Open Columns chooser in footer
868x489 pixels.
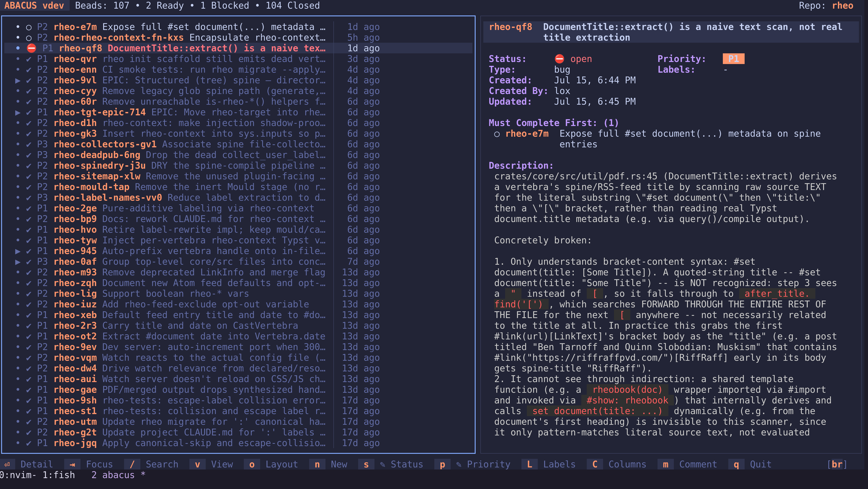tap(617, 464)
